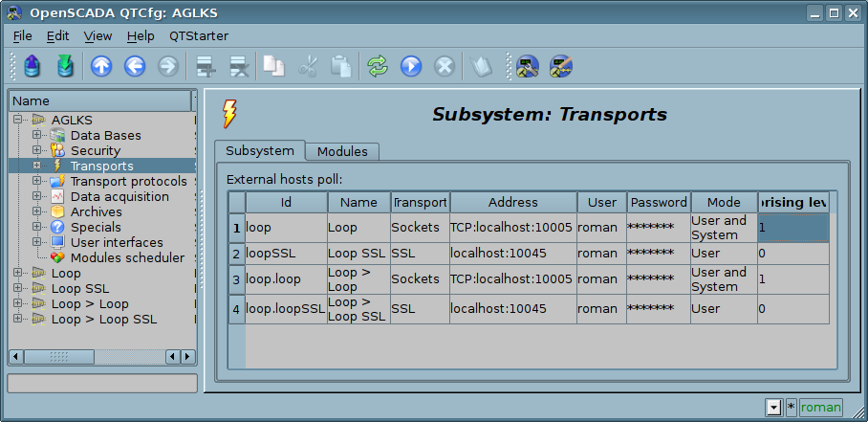This screenshot has width=868, height=422.
Task: Open the QTStarter menu
Action: [x=199, y=36]
